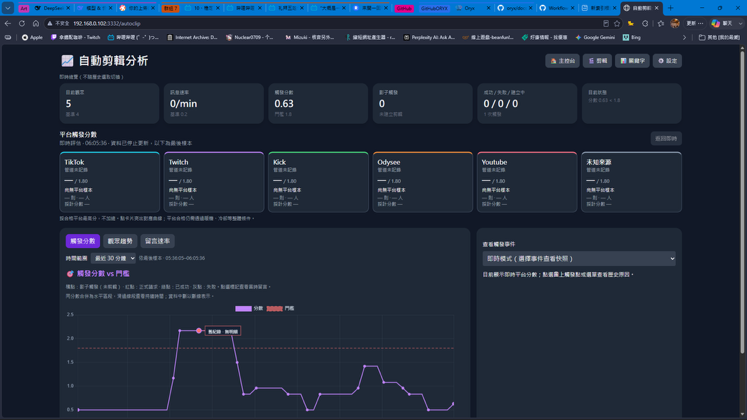Viewport: 747px width, 420px height.
Task: Click the 0 / 0 / 0 stat value
Action: [x=501, y=103]
